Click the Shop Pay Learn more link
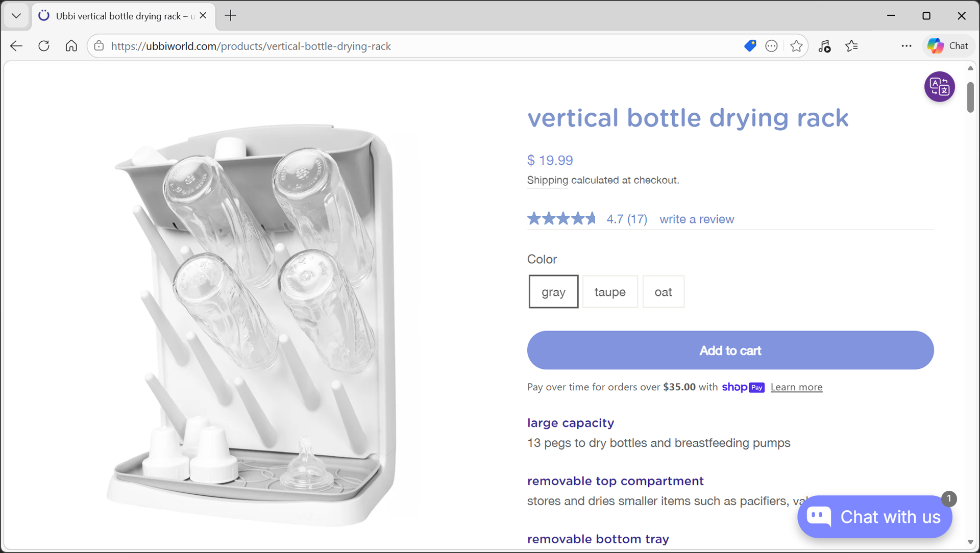Screen dimensions: 980x553 [796, 387]
